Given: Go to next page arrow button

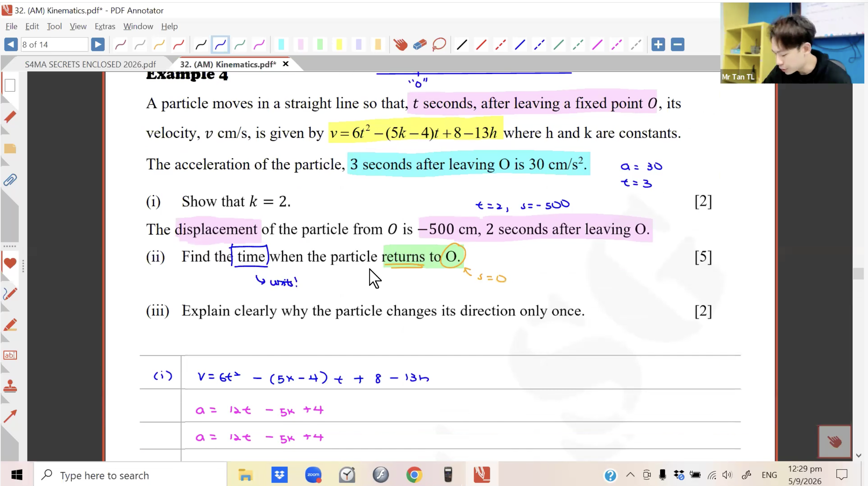Looking at the screenshot, I should tap(98, 44).
